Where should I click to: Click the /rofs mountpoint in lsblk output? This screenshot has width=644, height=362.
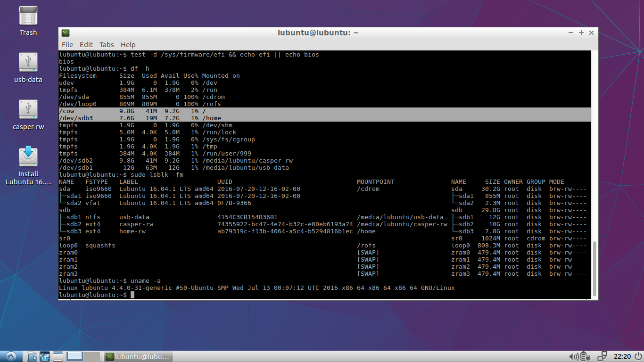pyautogui.click(x=366, y=246)
